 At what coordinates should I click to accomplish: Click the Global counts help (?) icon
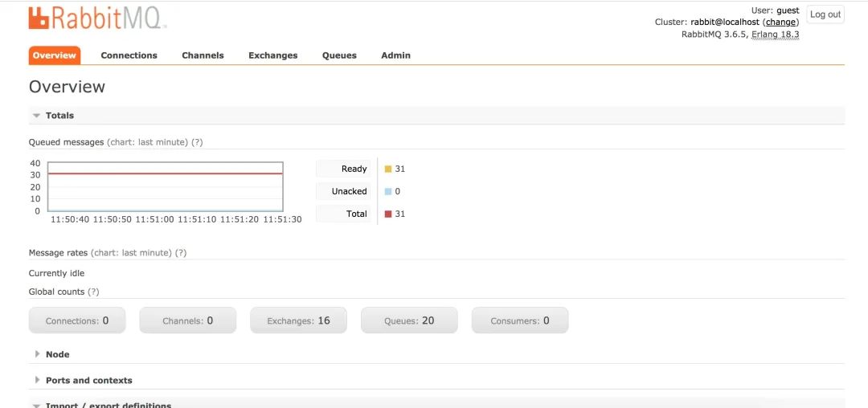click(94, 292)
